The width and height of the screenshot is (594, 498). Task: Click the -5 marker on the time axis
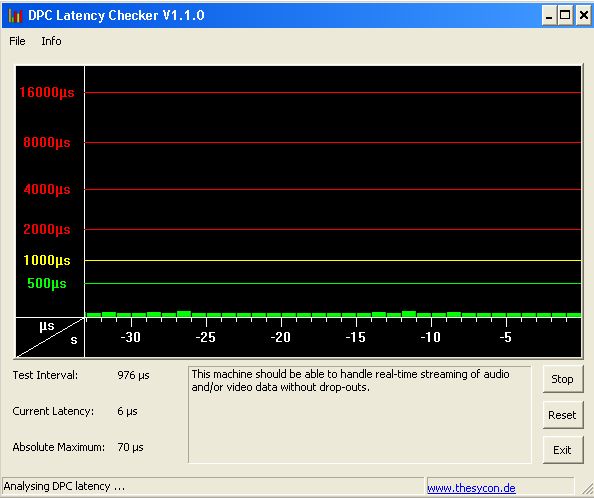tap(505, 337)
